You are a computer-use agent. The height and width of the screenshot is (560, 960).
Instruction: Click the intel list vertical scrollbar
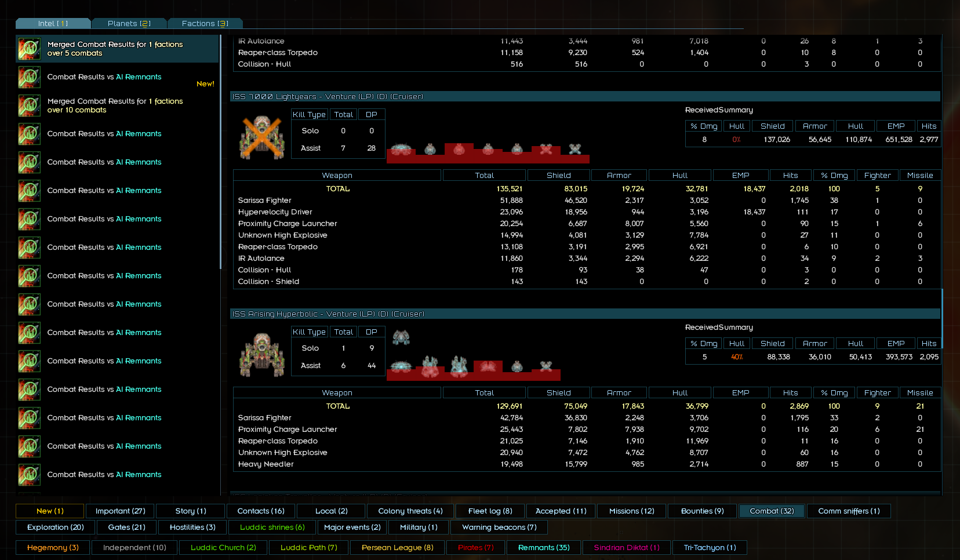click(220, 152)
